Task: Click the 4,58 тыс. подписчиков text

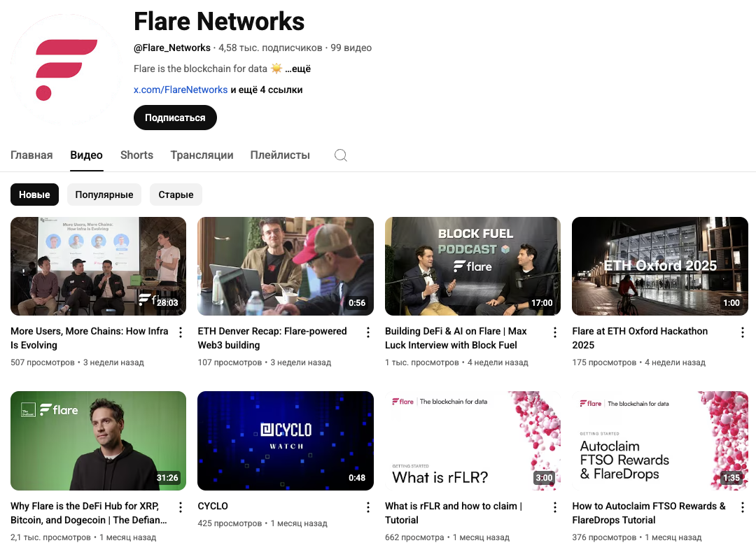Action: pyautogui.click(x=270, y=48)
